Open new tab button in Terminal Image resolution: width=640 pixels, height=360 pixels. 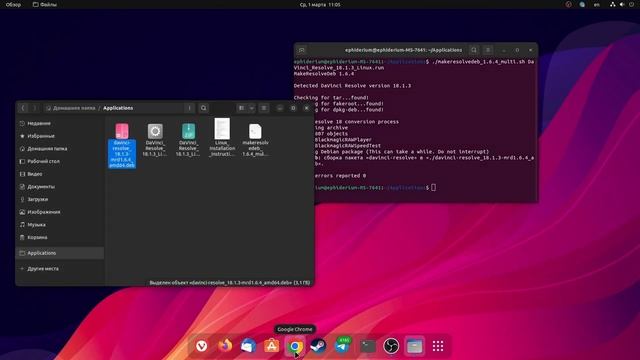pos(302,50)
